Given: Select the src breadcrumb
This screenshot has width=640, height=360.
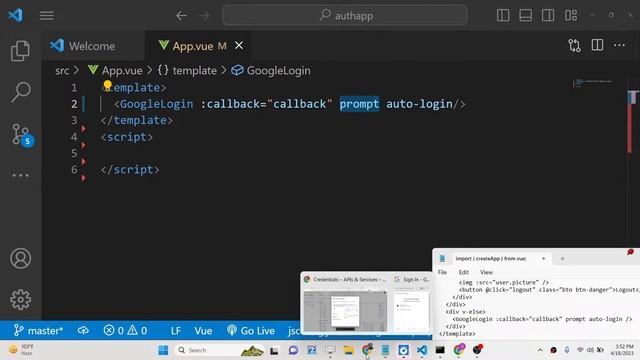Looking at the screenshot, I should click(x=62, y=71).
